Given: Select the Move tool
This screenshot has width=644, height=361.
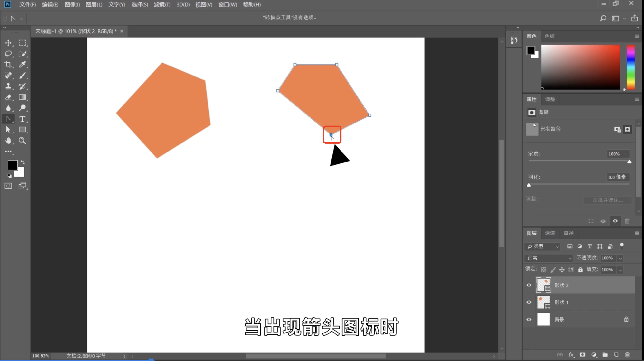Looking at the screenshot, I should coord(8,43).
